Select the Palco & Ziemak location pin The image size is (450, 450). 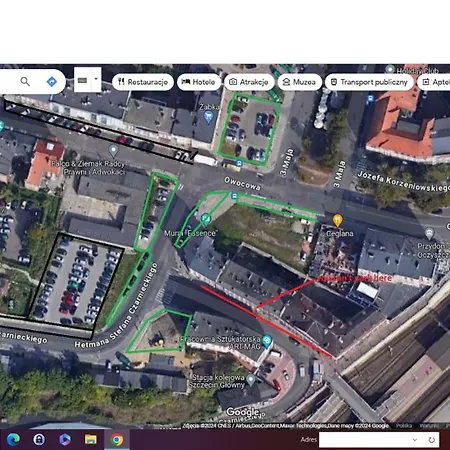(113, 150)
